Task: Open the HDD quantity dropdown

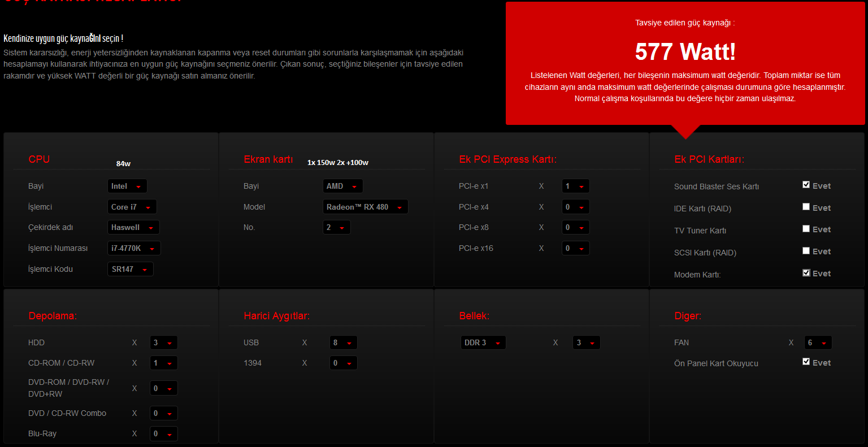Action: [164, 342]
